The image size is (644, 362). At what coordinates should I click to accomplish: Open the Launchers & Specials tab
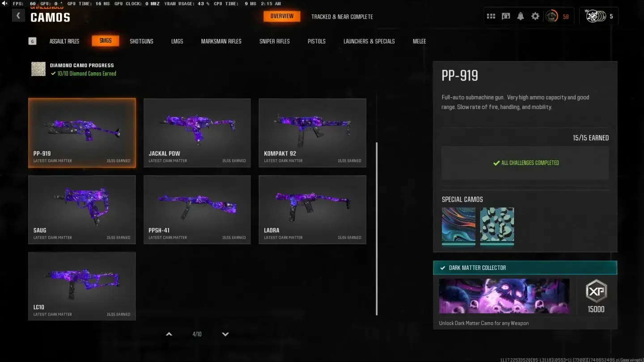click(369, 41)
